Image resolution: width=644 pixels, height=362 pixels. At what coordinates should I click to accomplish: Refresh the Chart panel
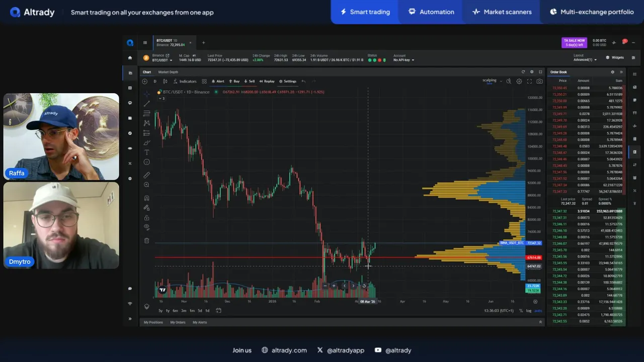(x=523, y=72)
